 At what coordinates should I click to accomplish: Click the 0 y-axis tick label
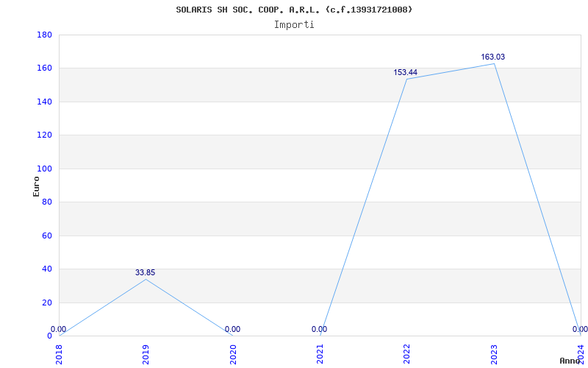49,336
